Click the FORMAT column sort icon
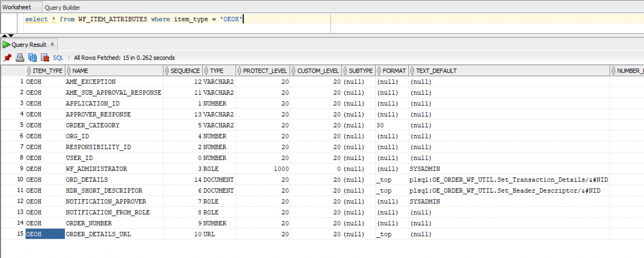Viewport: 644px width, 258px height. click(379, 71)
